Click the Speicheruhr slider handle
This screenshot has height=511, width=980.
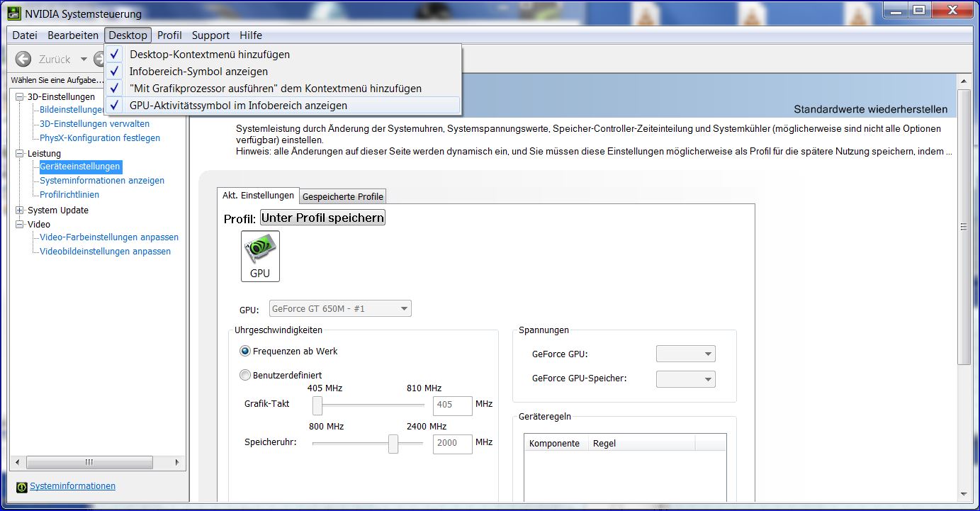(393, 444)
